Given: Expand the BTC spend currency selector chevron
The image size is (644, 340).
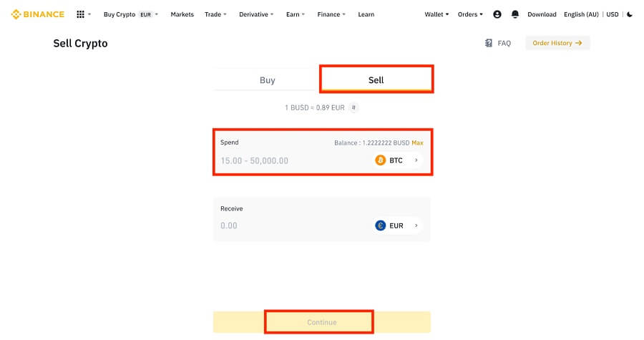Looking at the screenshot, I should (x=416, y=160).
